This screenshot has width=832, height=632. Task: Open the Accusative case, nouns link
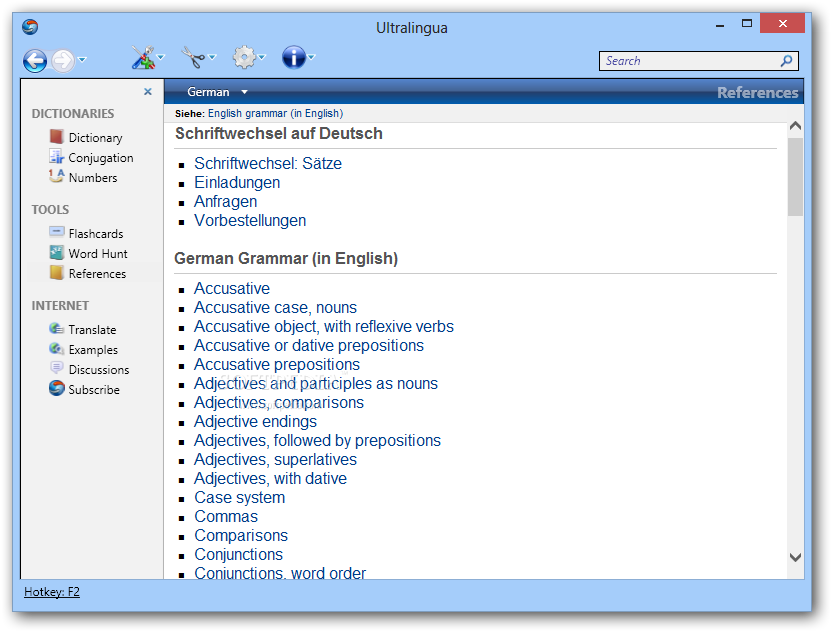[x=275, y=307]
